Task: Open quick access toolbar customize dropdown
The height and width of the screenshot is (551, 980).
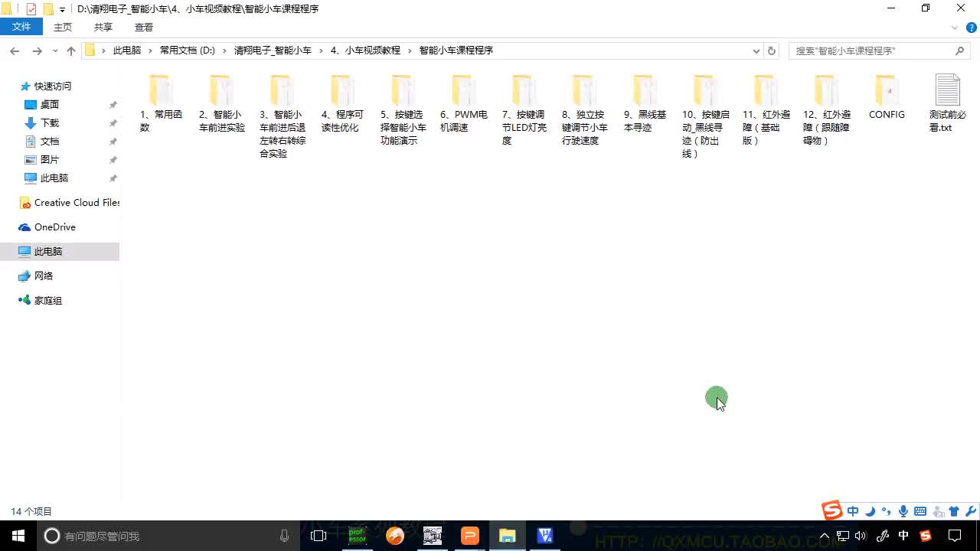Action: 63,9
